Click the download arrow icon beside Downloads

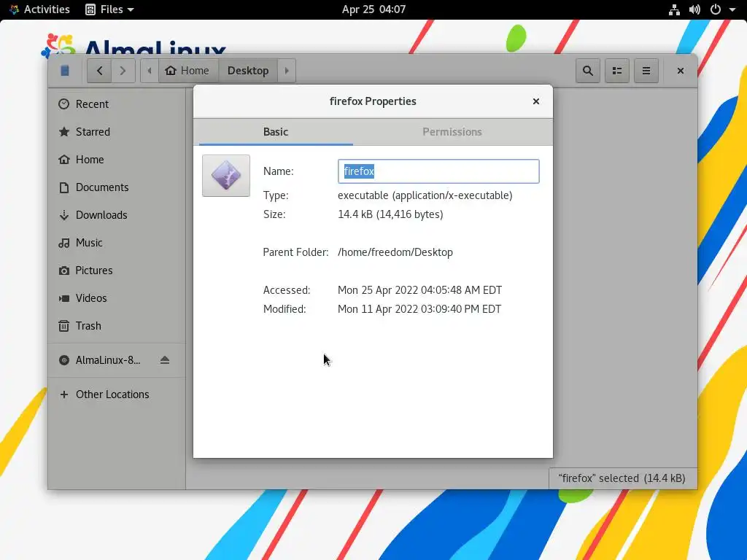point(64,215)
